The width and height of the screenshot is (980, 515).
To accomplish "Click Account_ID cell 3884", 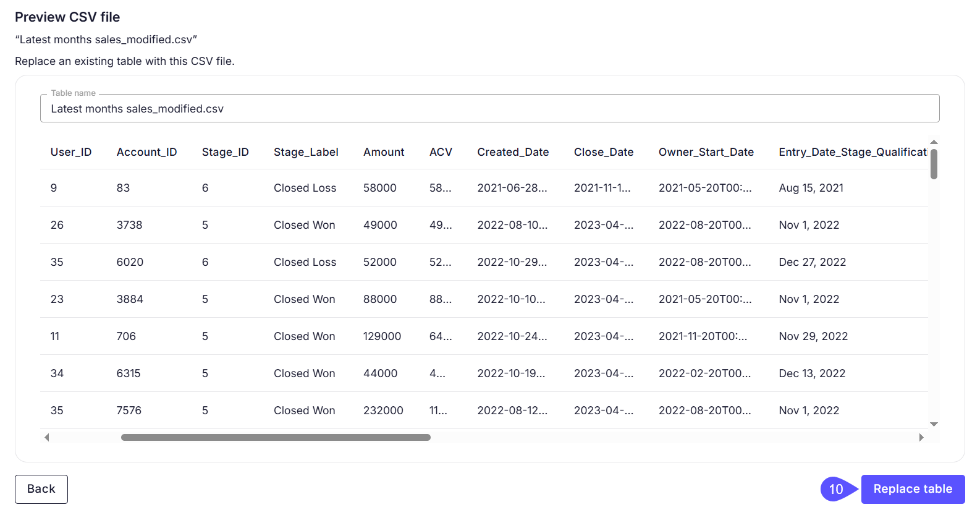I will tap(130, 299).
